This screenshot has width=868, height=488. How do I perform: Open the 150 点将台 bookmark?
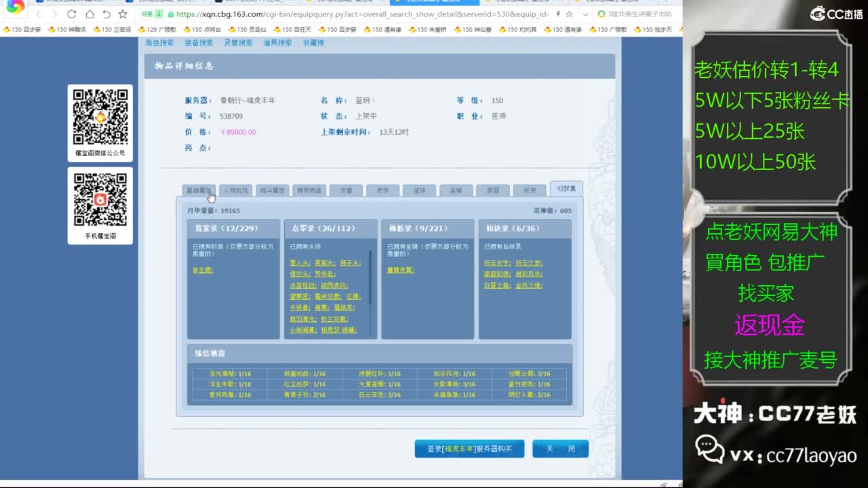(x=202, y=30)
